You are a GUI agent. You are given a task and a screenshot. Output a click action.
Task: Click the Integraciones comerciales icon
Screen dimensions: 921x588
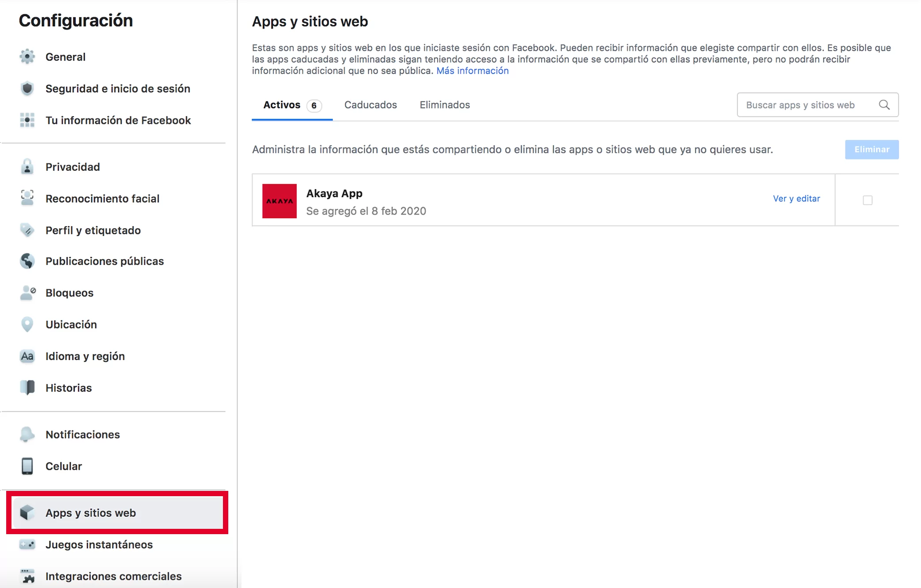pos(27,576)
